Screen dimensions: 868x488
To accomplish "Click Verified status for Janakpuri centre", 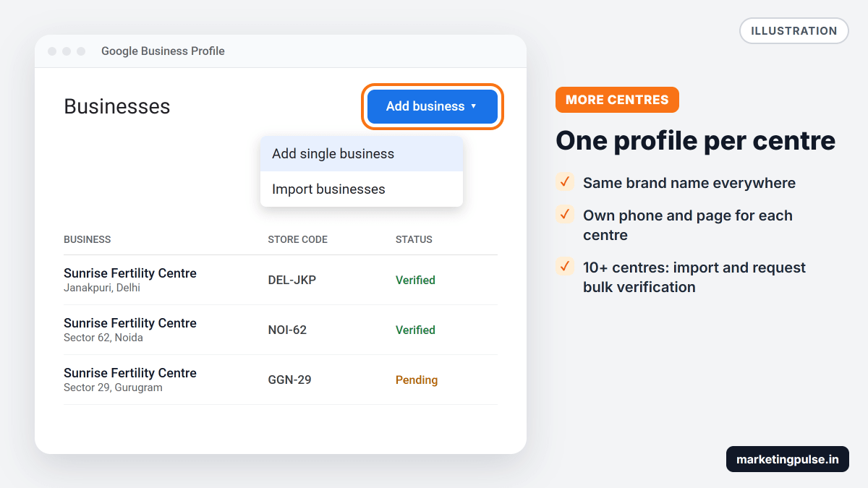I will pyautogui.click(x=415, y=280).
